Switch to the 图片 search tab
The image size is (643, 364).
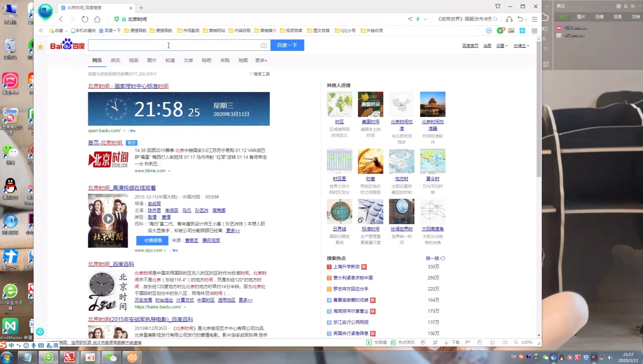pyautogui.click(x=152, y=60)
